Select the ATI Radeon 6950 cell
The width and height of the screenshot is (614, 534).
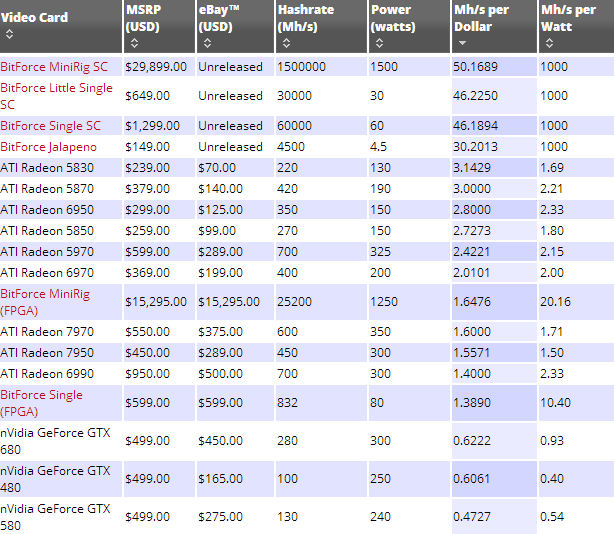61,210
